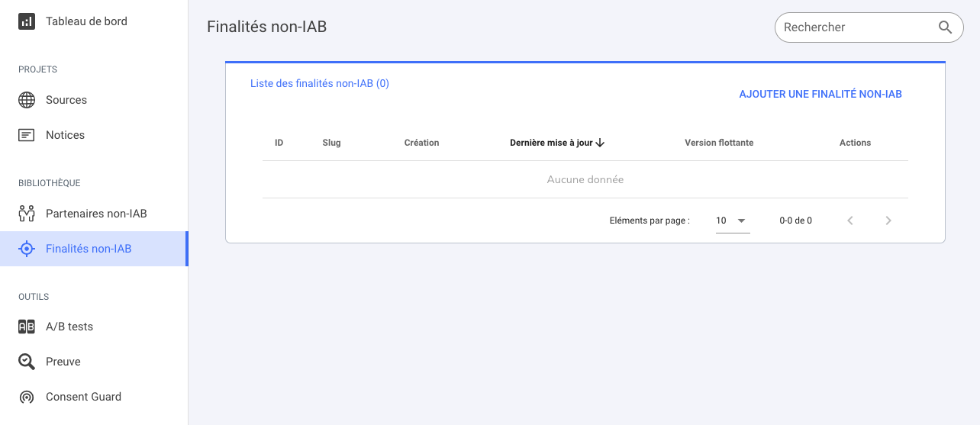Click the A/B tests icon

(x=27, y=327)
